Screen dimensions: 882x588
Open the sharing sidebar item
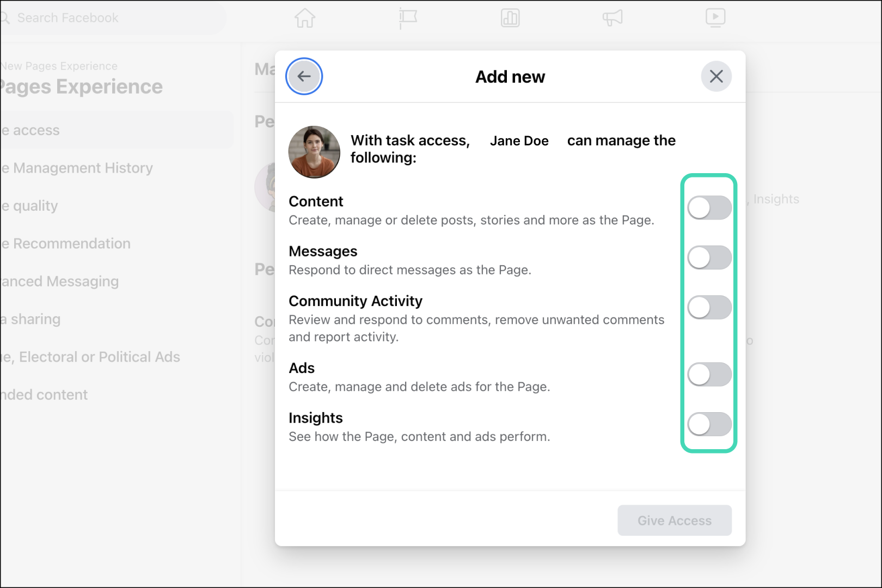pos(30,319)
